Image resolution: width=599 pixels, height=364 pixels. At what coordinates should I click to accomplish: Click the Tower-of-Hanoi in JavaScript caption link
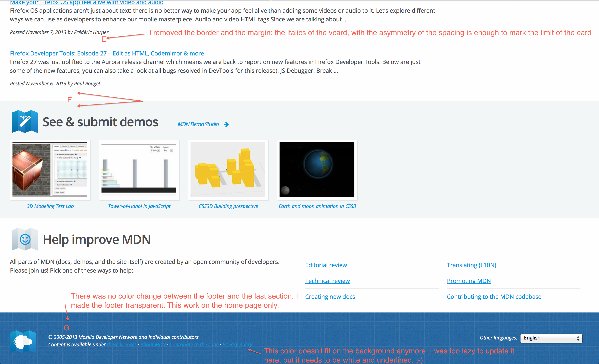[139, 206]
